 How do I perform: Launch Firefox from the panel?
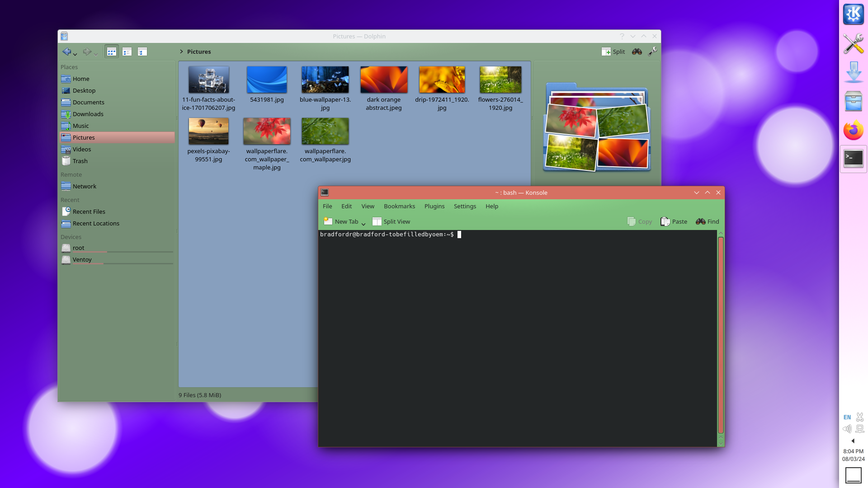point(854,130)
